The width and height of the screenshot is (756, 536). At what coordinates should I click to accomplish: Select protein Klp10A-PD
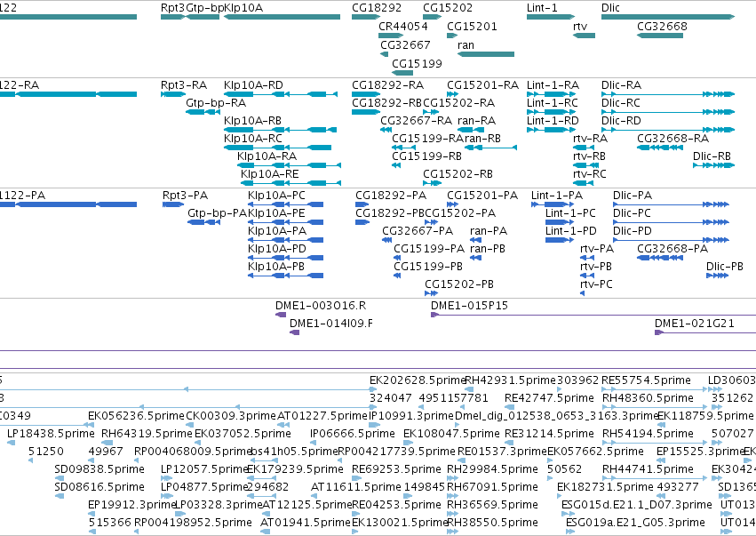[x=285, y=258]
